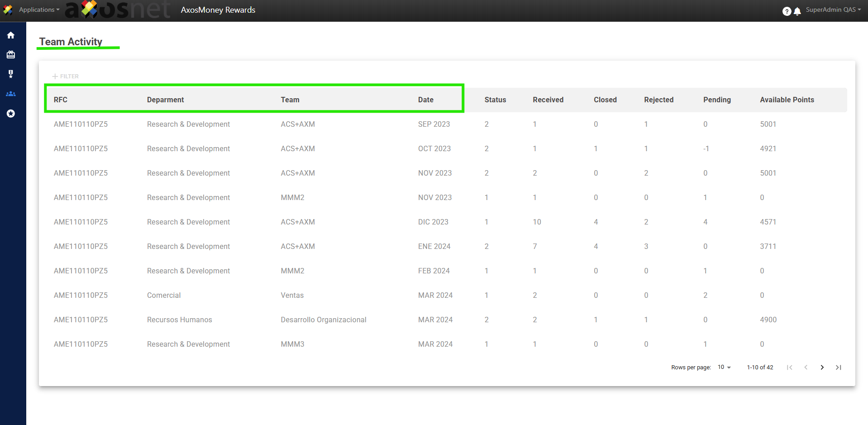Add a filter with FILTER button
868x425 pixels.
tap(66, 76)
